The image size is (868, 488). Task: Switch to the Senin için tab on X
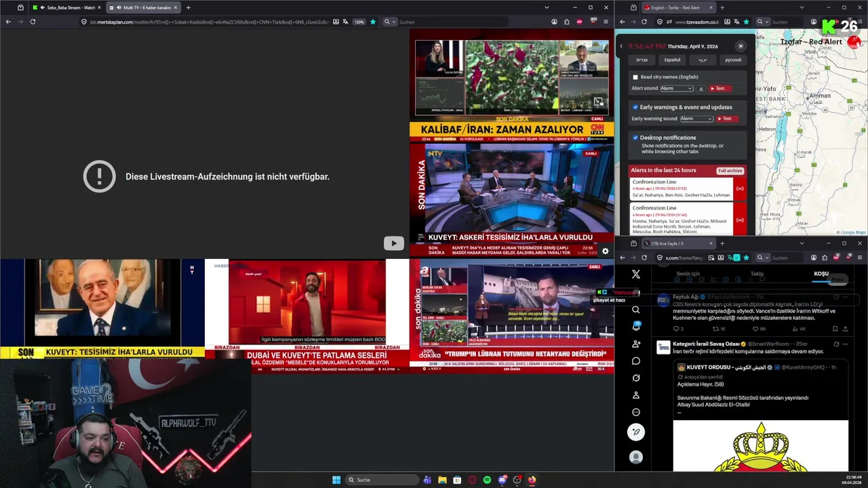688,274
